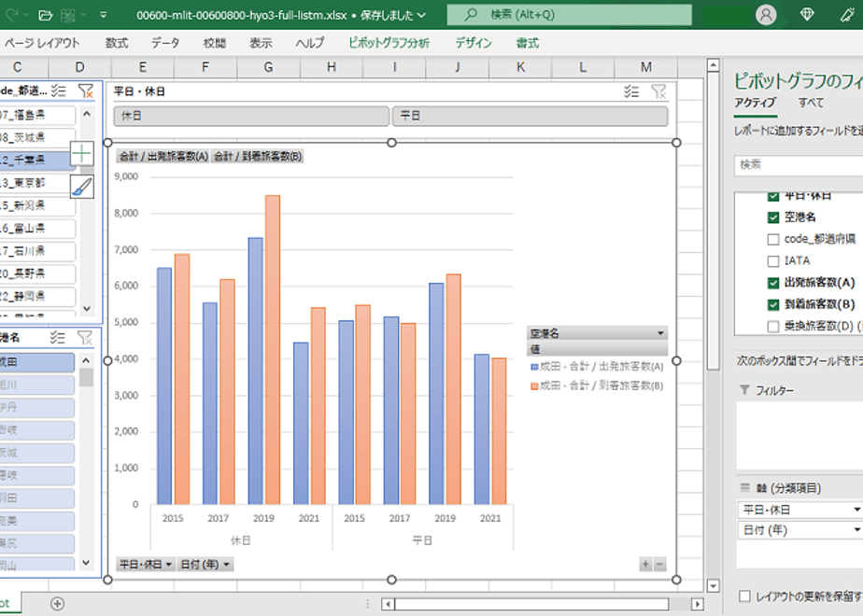Open the ページ レイアウト ribbon tab

pyautogui.click(x=42, y=43)
